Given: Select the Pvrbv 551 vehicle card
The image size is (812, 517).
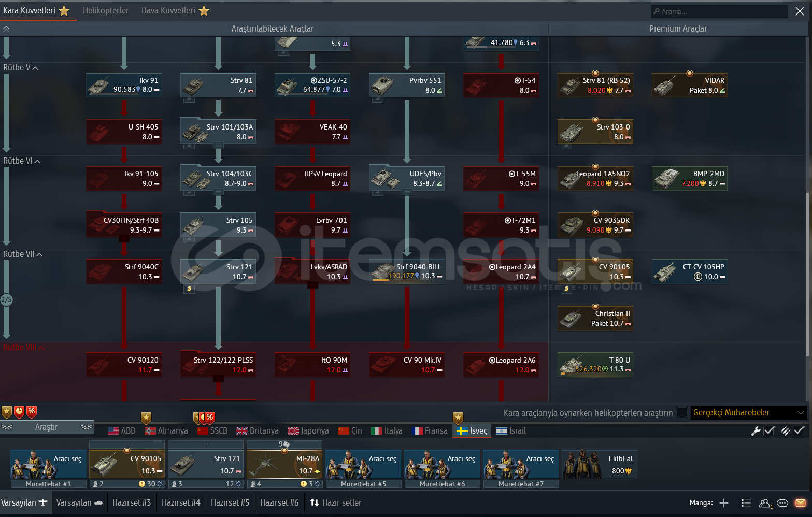Looking at the screenshot, I should [x=407, y=85].
